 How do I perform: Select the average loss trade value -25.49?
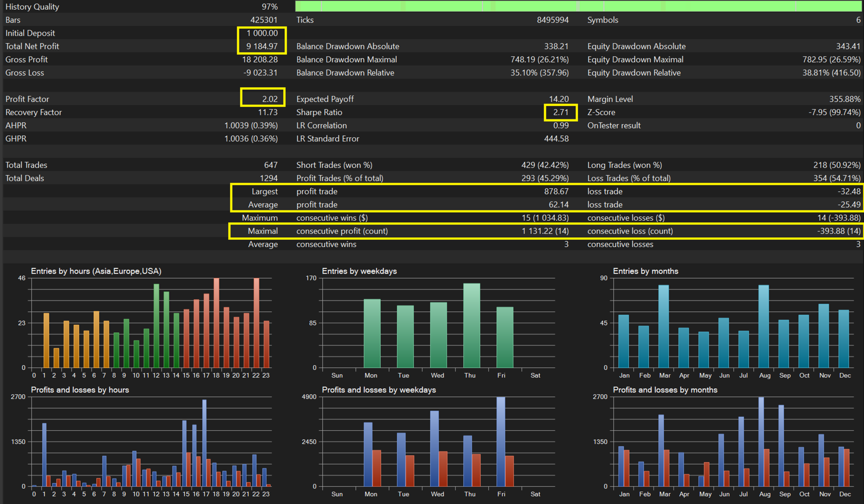[x=848, y=204]
